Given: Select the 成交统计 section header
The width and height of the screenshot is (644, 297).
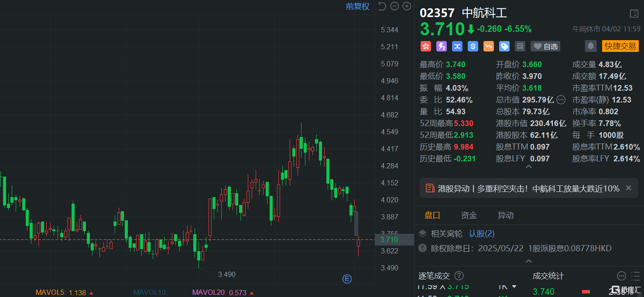Looking at the screenshot, I should tap(548, 276).
